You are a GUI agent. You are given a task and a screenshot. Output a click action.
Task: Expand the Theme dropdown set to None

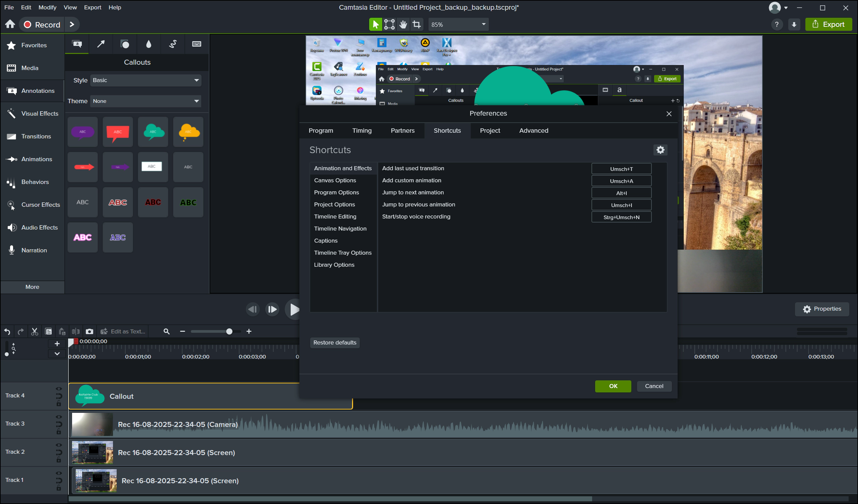(x=146, y=101)
